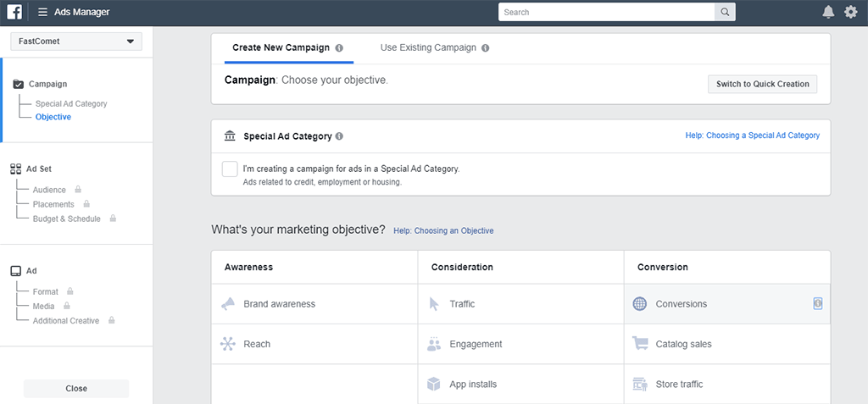Choose the Reach objective label
This screenshot has width=868, height=404.
click(x=257, y=344)
